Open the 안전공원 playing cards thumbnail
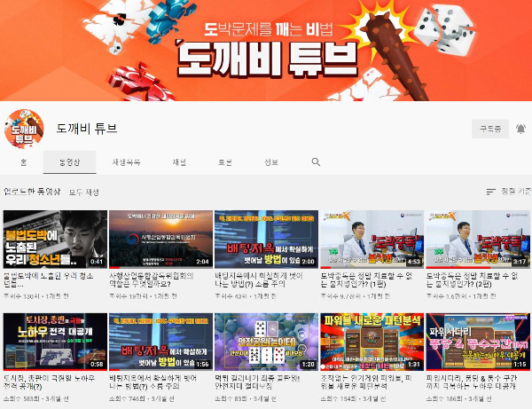 [267, 342]
